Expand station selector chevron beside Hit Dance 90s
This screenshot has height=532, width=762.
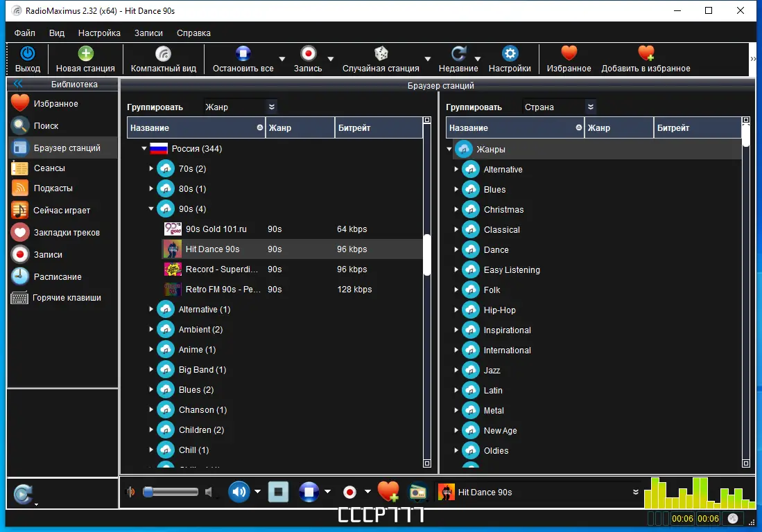pos(635,493)
